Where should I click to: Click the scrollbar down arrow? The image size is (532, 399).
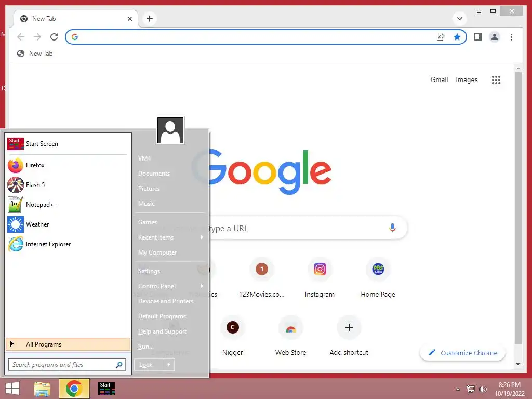click(518, 364)
